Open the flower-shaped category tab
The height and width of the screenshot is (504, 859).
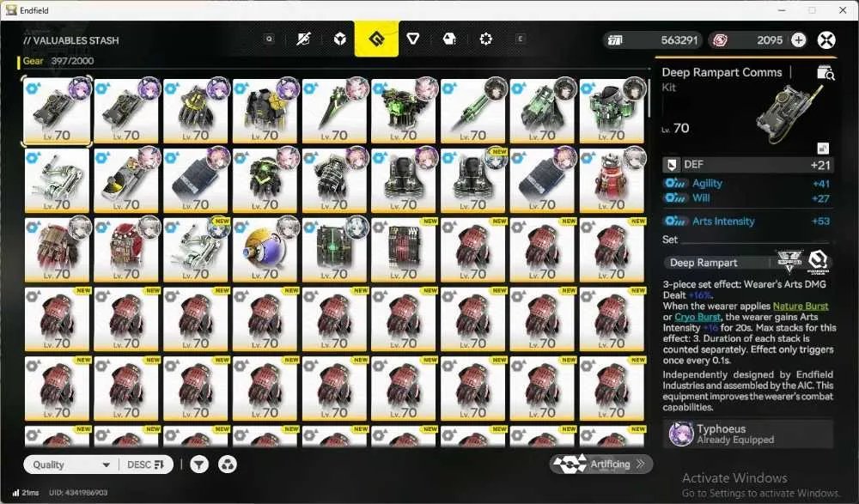pos(486,39)
